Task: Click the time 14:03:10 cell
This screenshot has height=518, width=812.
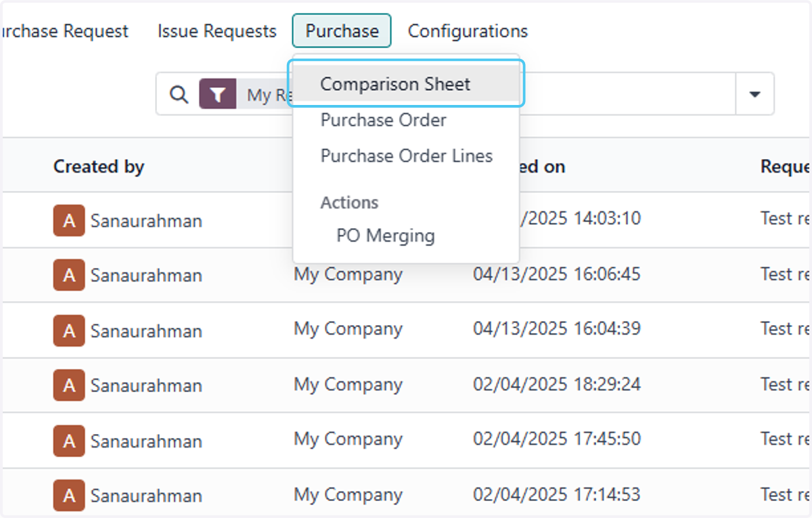Action: pyautogui.click(x=581, y=219)
